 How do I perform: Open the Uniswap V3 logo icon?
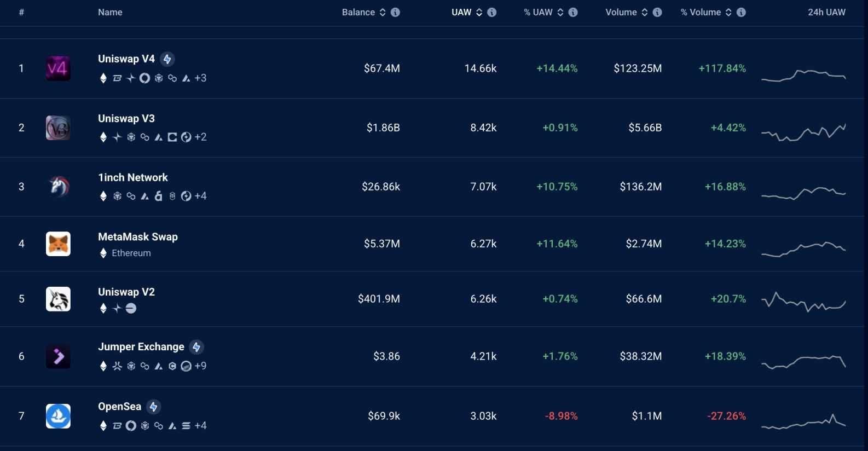[x=58, y=128]
